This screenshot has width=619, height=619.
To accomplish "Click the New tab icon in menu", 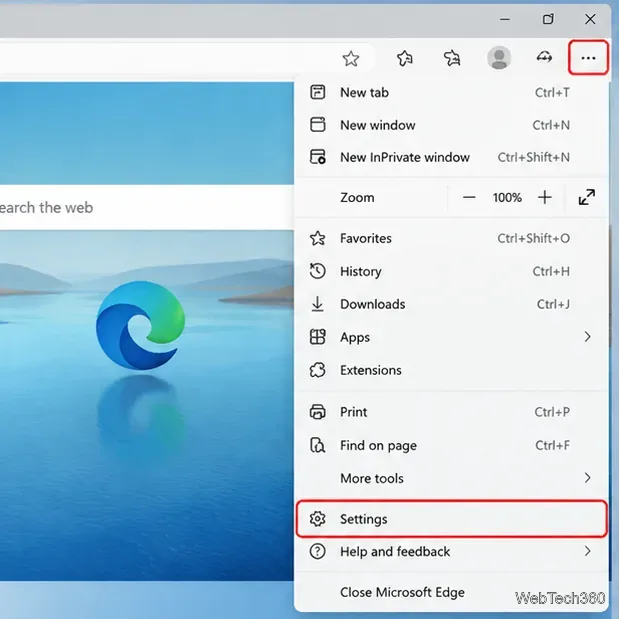I will point(318,92).
